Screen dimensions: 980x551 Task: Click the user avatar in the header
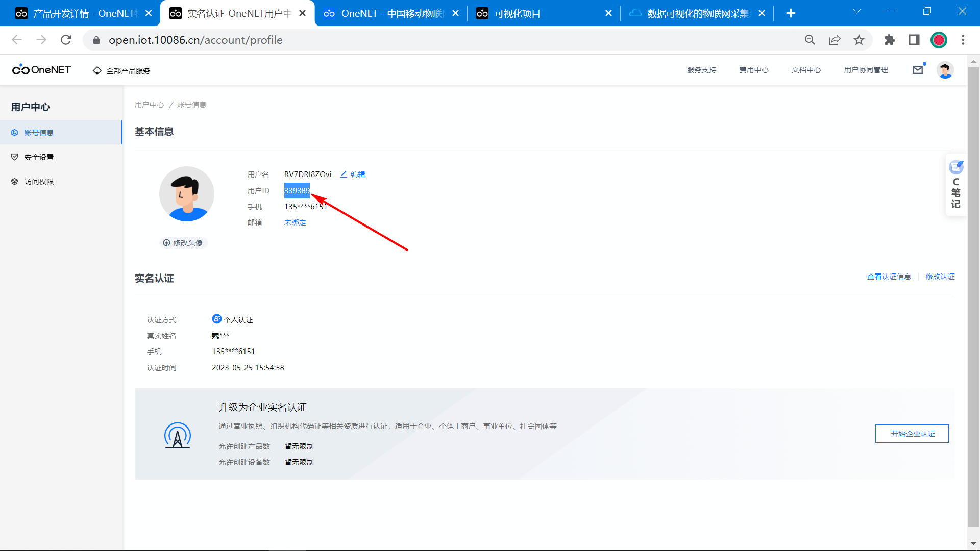[945, 70]
